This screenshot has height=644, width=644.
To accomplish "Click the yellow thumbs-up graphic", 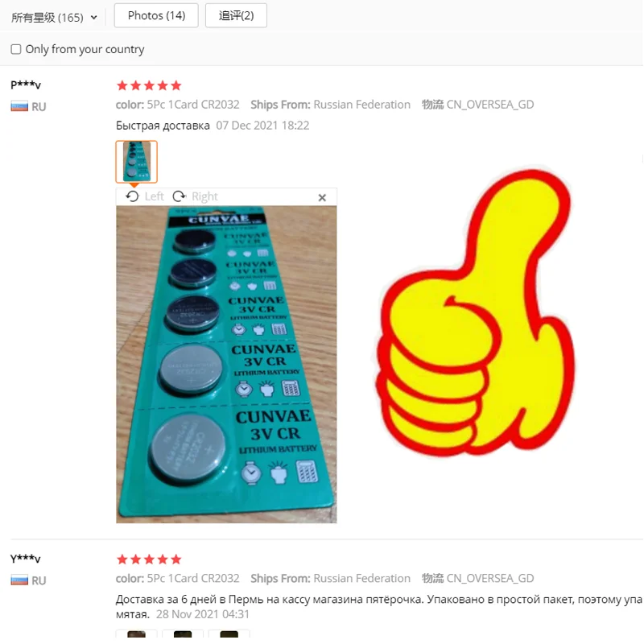I will tap(476, 312).
